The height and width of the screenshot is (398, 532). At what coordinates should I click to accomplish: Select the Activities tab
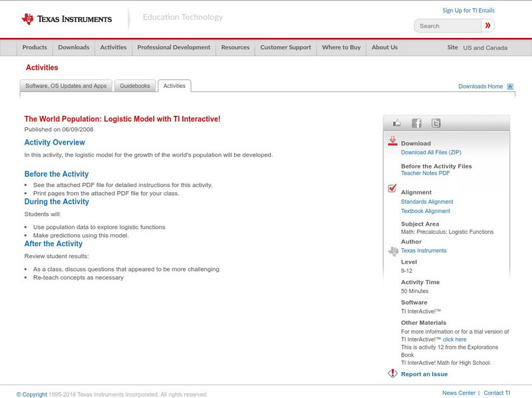click(x=174, y=86)
